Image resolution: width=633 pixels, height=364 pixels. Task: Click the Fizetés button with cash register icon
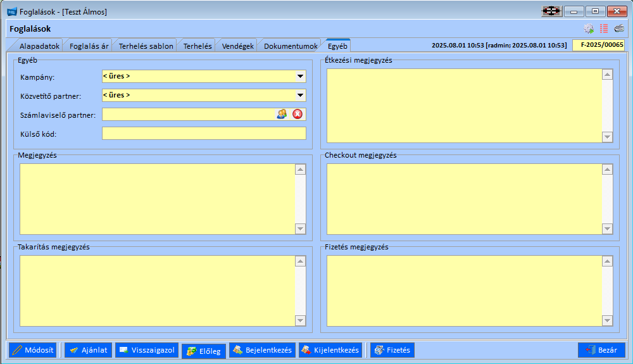(x=392, y=350)
